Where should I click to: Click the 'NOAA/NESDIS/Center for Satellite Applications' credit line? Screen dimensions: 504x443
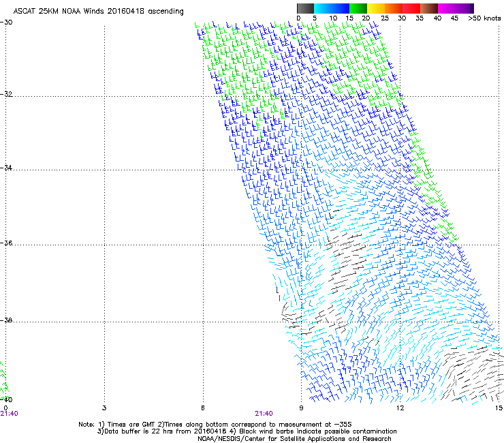(294, 439)
